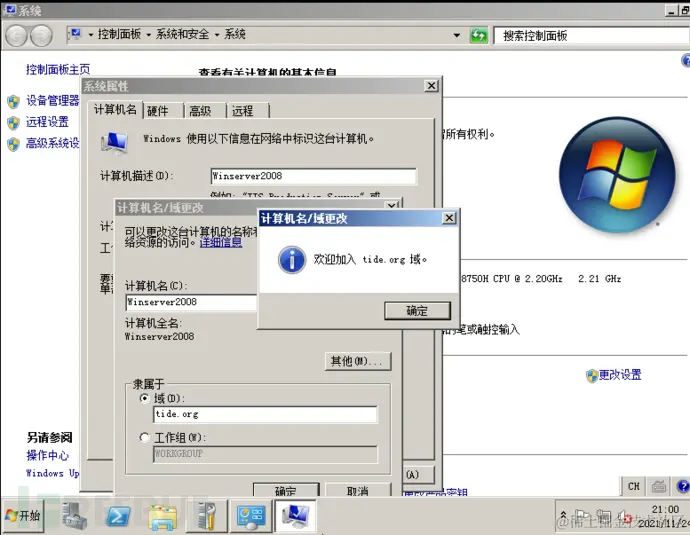Viewport: 690px width, 535px height.
Task: Click the computer icon in System Properties
Action: (114, 143)
